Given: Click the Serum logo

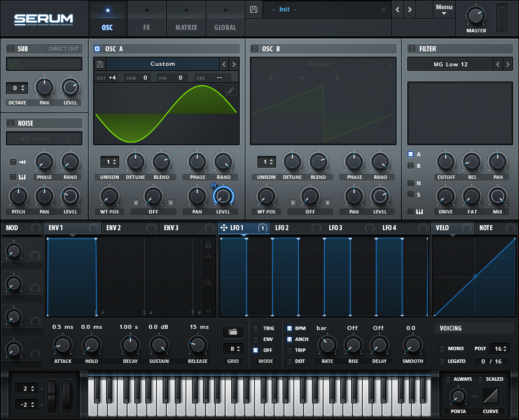Looking at the screenshot, I should point(43,19).
